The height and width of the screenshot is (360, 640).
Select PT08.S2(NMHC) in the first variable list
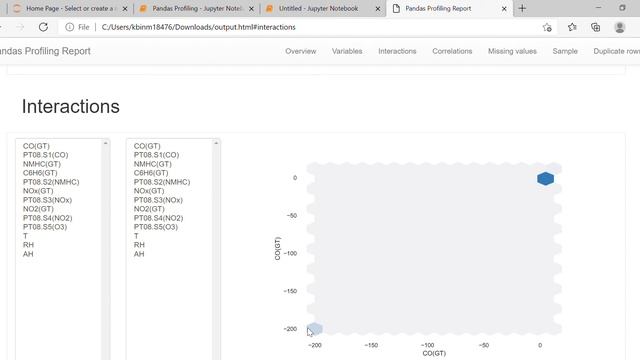click(51, 182)
